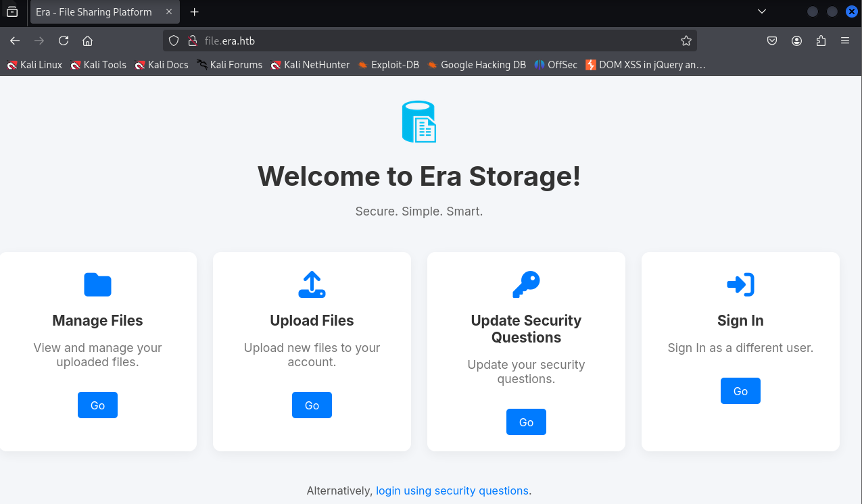Reload the page with refresh icon
The width and height of the screenshot is (862, 504).
point(64,41)
